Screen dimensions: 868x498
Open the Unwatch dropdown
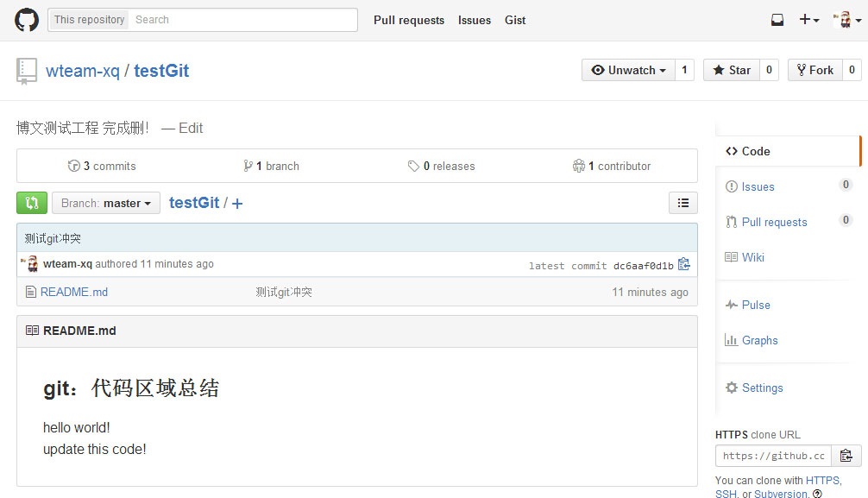(x=628, y=70)
